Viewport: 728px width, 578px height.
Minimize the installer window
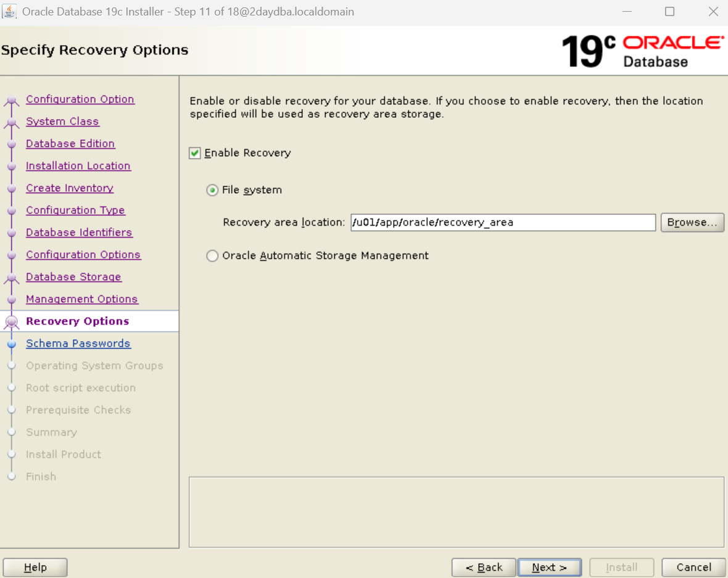click(627, 12)
